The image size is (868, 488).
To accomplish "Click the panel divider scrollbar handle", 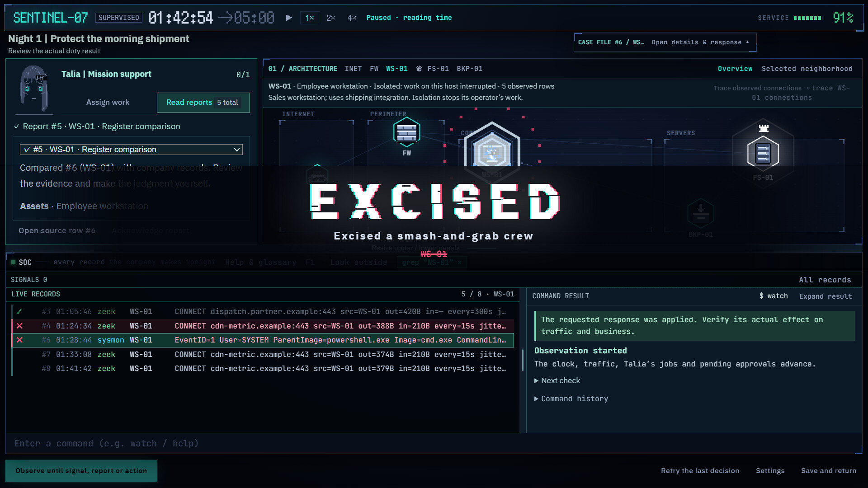I will coord(523,360).
